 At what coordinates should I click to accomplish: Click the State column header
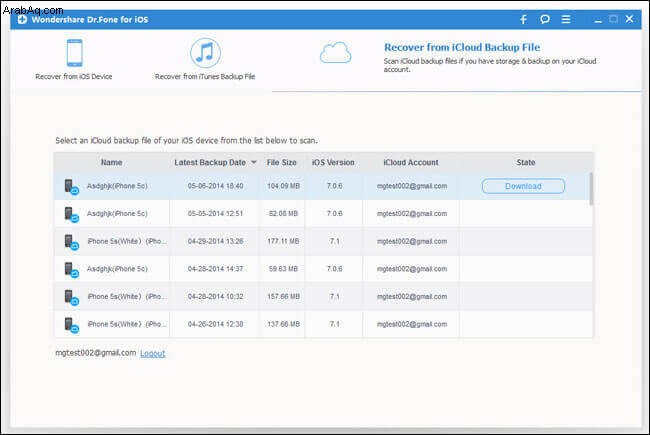[526, 163]
